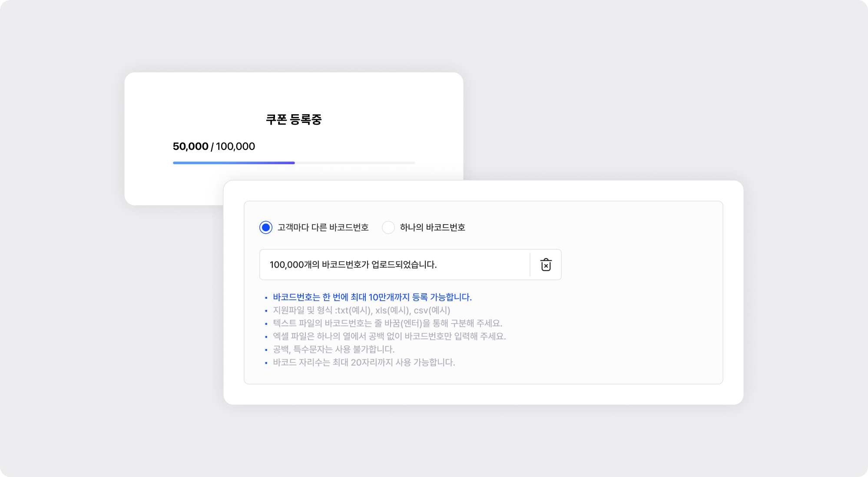Click the '100,000' total count text
Image resolution: width=868 pixels, height=477 pixels.
(235, 146)
